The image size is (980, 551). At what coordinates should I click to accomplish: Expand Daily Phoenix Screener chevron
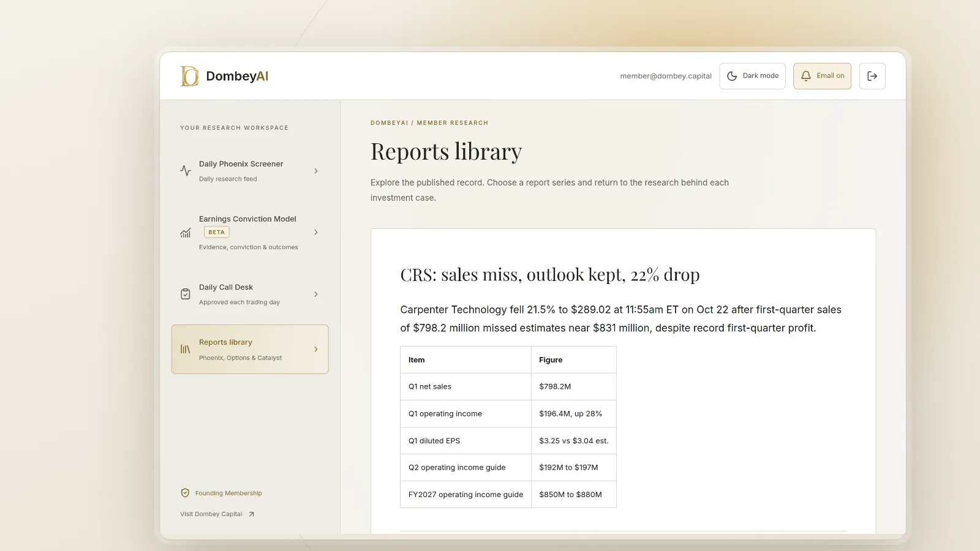pos(316,171)
